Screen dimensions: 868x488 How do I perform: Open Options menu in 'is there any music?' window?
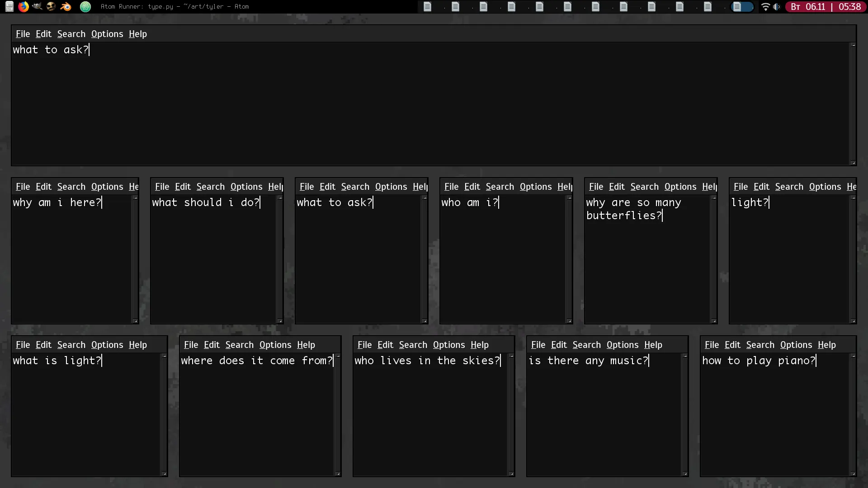click(623, 345)
